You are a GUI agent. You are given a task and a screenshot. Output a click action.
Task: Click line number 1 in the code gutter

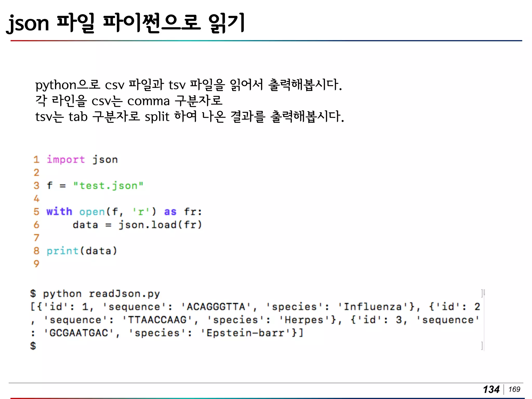click(x=36, y=159)
